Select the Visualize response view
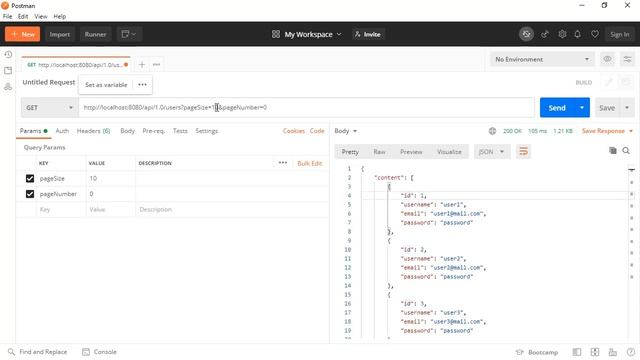This screenshot has width=640, height=360. [449, 152]
